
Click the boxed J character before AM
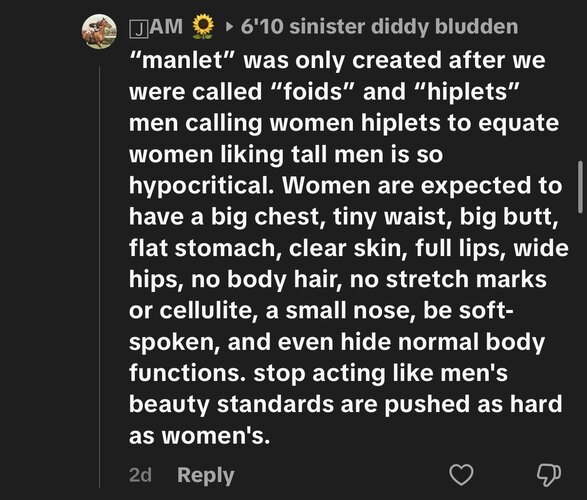[139, 29]
